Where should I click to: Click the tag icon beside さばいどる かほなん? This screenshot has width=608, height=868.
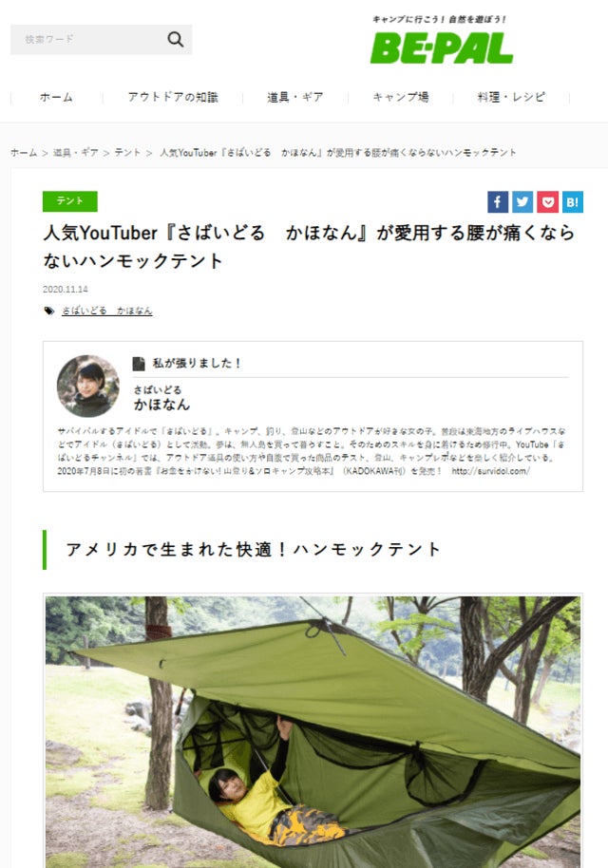point(49,311)
